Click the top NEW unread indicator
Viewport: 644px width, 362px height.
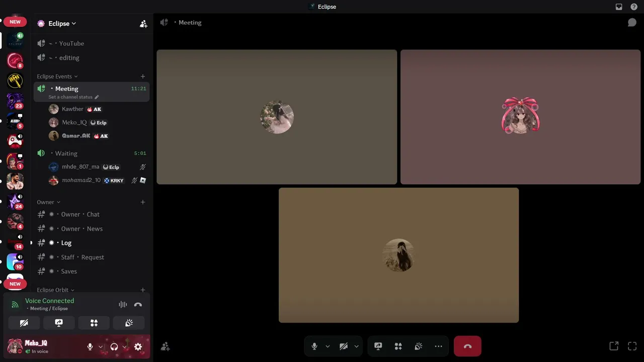click(x=15, y=22)
